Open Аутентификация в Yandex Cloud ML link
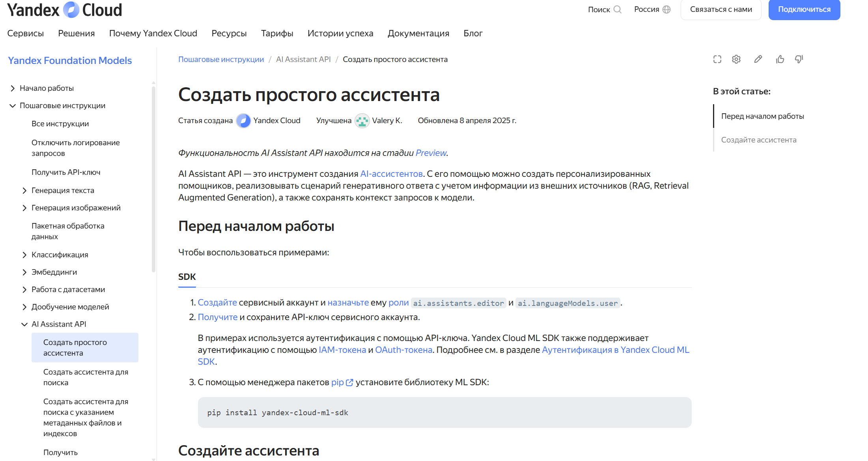 (x=616, y=350)
